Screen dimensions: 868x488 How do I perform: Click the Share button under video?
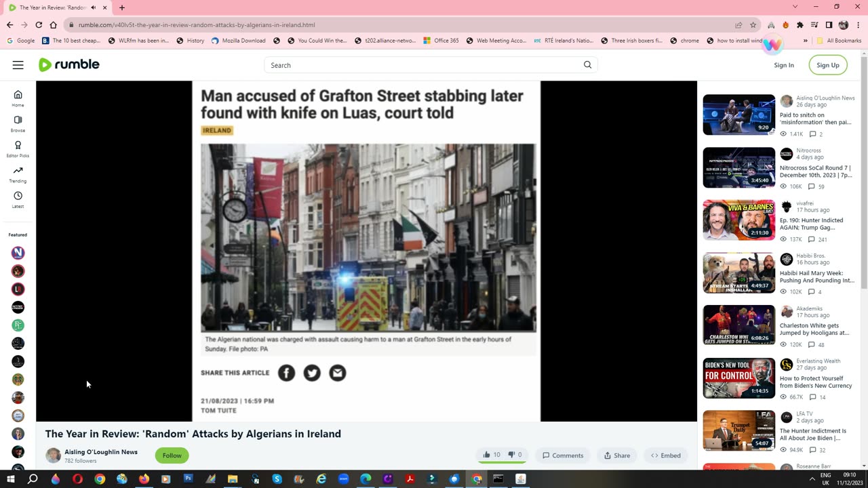click(617, 455)
